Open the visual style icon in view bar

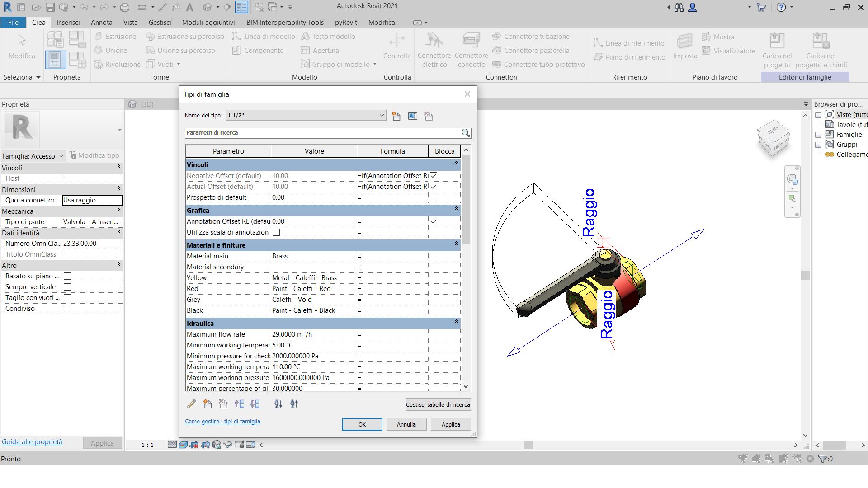pyautogui.click(x=183, y=445)
